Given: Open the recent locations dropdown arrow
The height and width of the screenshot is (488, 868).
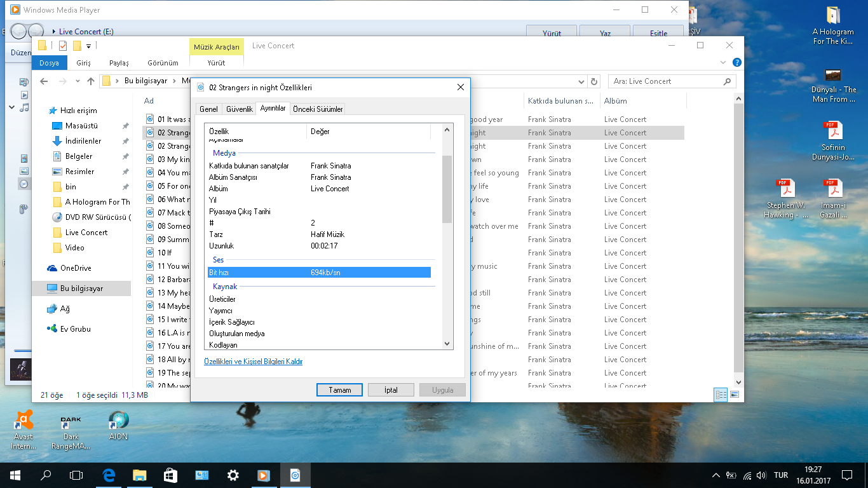Looking at the screenshot, I should 78,81.
